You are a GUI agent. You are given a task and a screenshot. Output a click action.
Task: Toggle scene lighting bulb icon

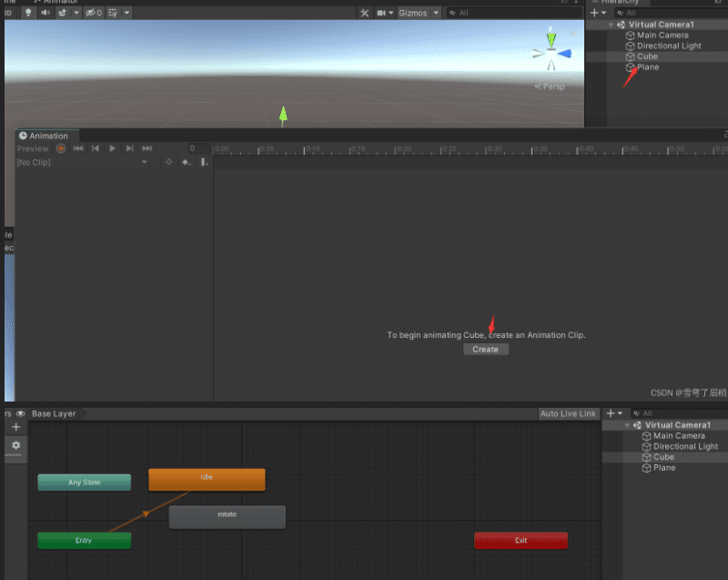coord(28,13)
